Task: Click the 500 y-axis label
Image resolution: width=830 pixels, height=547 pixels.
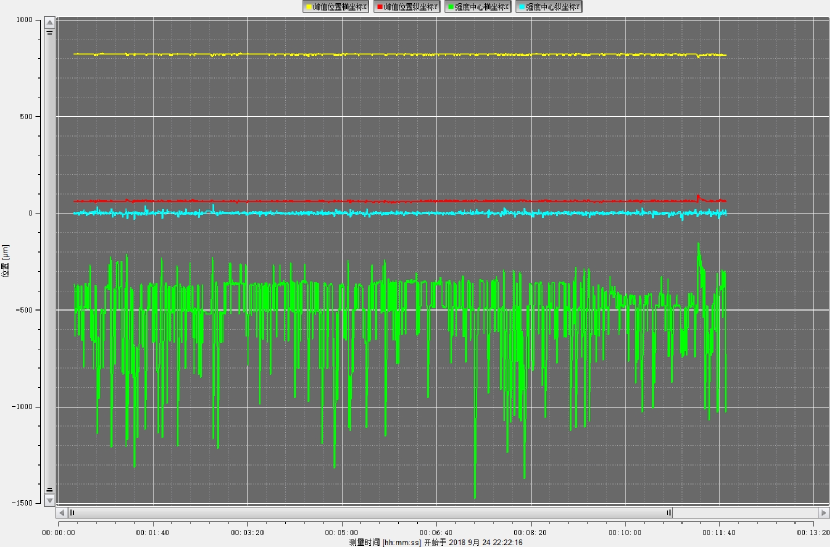Action: [x=26, y=116]
